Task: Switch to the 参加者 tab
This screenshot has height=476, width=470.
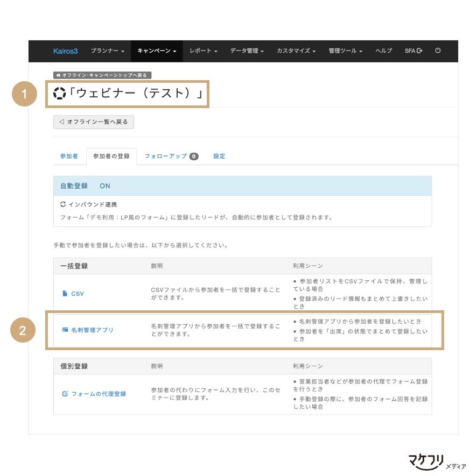Action: coord(69,156)
